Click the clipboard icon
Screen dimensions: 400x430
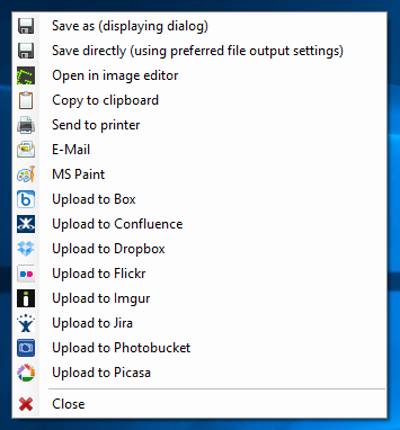tap(26, 100)
